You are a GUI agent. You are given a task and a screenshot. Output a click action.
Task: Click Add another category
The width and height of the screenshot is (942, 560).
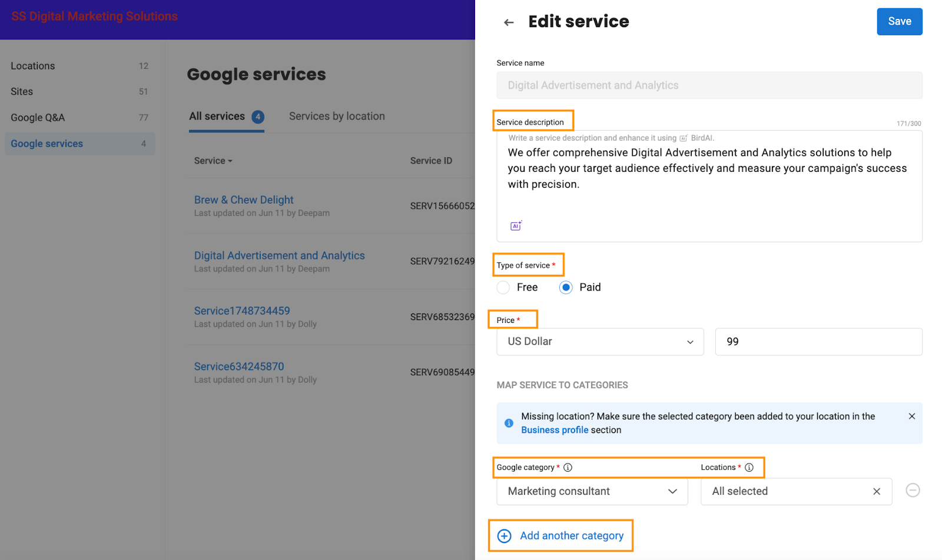pos(560,536)
